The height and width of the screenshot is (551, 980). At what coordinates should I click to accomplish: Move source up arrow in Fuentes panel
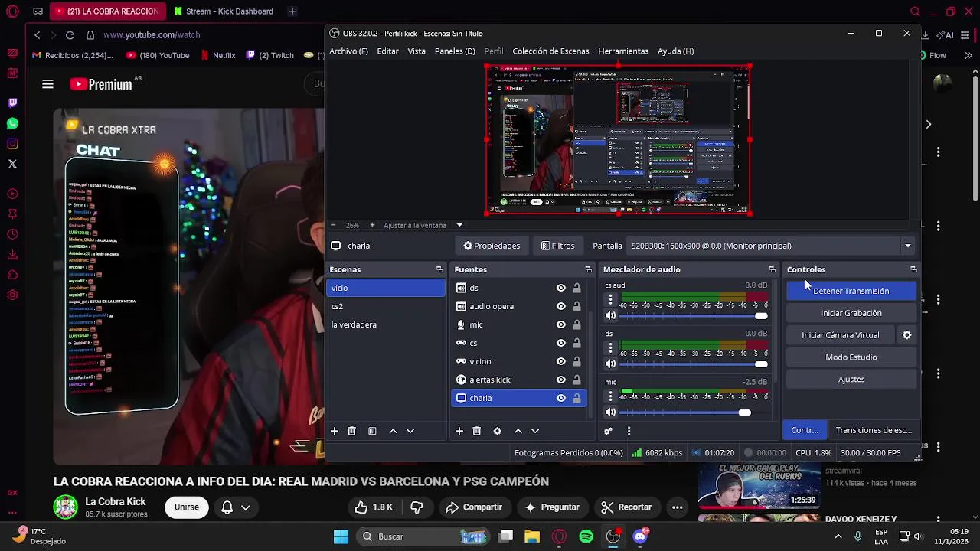518,431
